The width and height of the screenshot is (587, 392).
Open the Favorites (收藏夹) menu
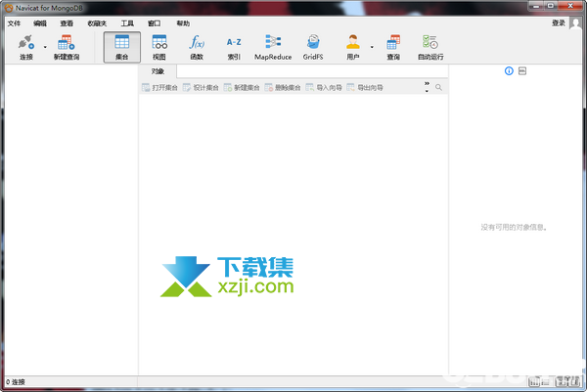point(97,23)
